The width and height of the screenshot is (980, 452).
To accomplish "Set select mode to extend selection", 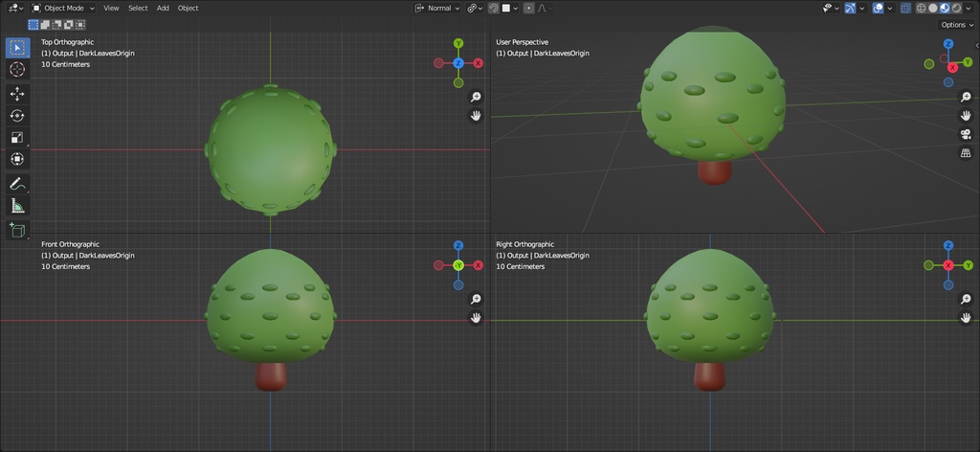I will [x=45, y=25].
